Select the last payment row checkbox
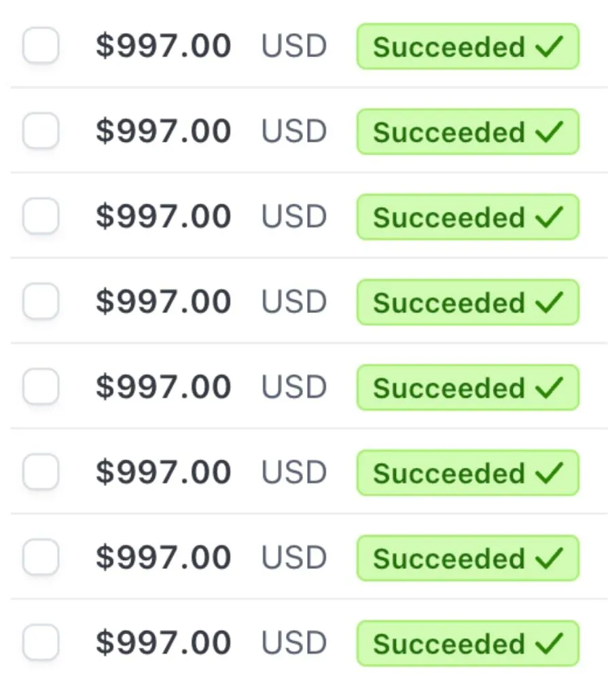 click(x=41, y=642)
